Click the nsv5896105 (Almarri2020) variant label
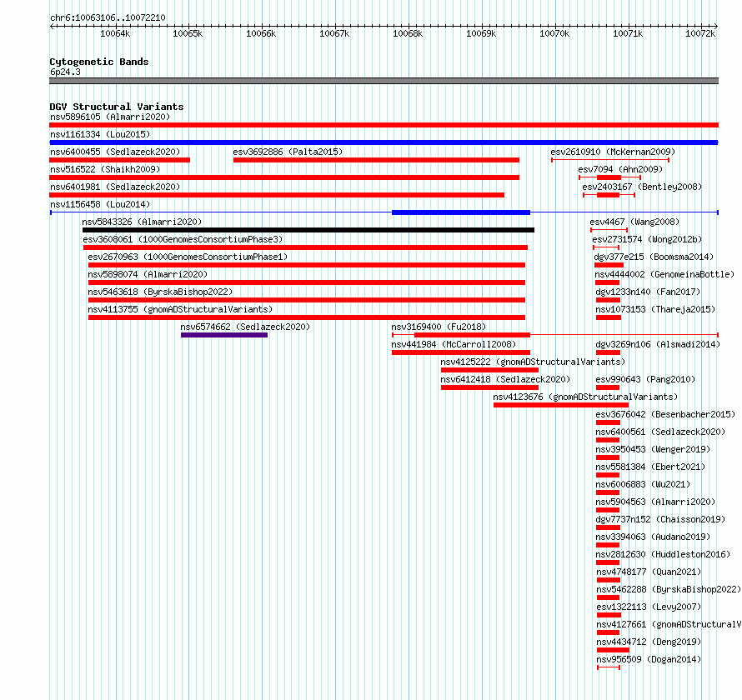The width and height of the screenshot is (742, 700). 110,117
